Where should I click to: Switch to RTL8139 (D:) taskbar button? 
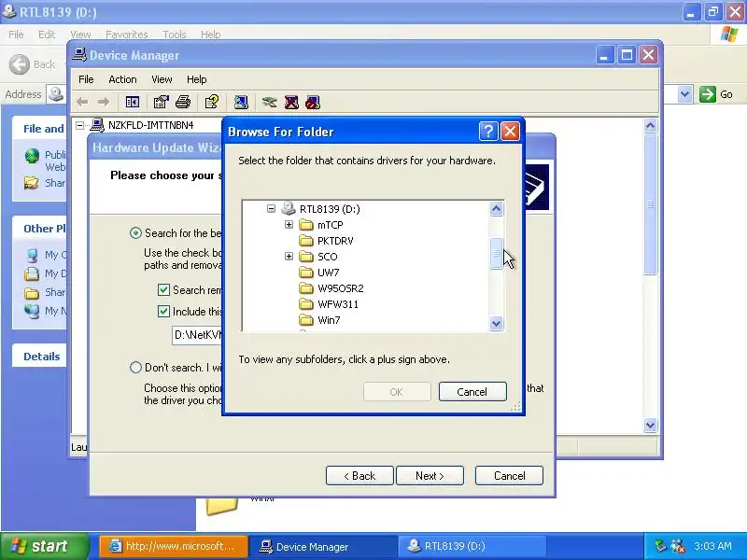click(472, 546)
